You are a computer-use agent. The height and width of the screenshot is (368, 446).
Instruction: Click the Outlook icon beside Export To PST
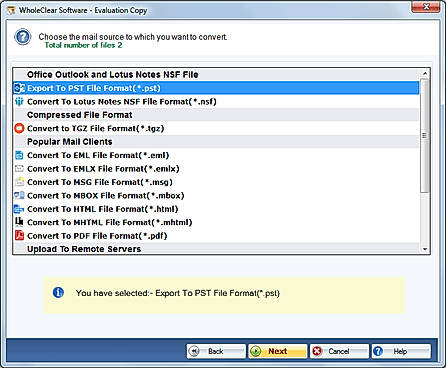tap(19, 88)
